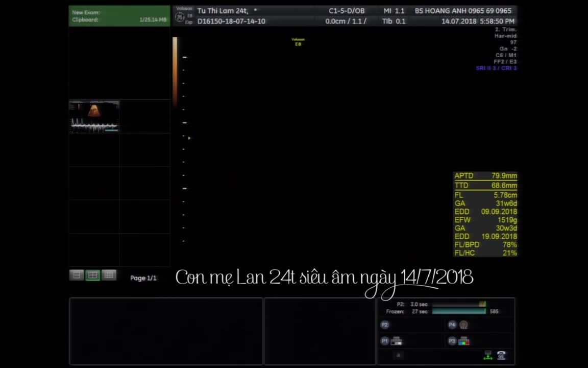This screenshot has height=368, width=588.
Task: Click the EDD 09.09.2018 row
Action: click(x=485, y=212)
